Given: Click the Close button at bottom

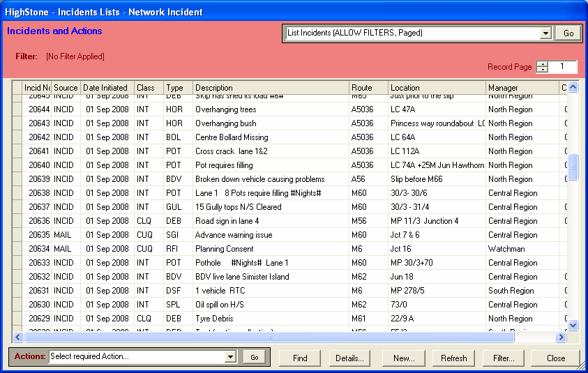Looking at the screenshot, I should (555, 358).
